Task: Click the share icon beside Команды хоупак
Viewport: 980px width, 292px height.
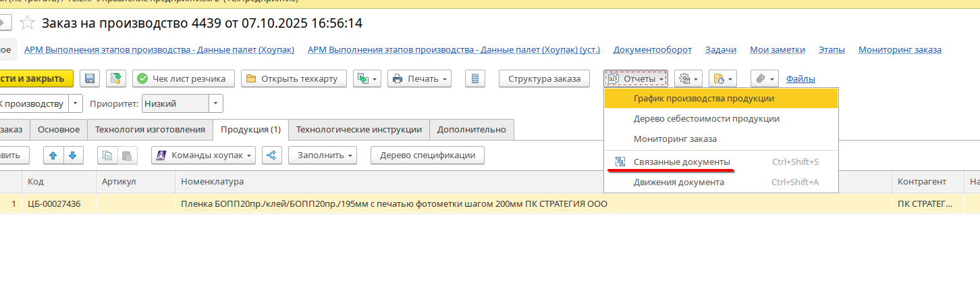Action: [271, 155]
